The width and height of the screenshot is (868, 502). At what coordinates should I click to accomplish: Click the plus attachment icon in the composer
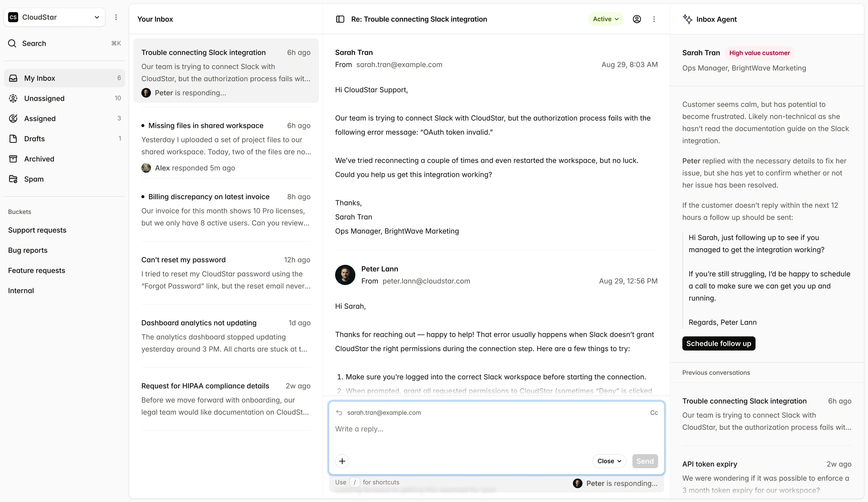tap(342, 461)
